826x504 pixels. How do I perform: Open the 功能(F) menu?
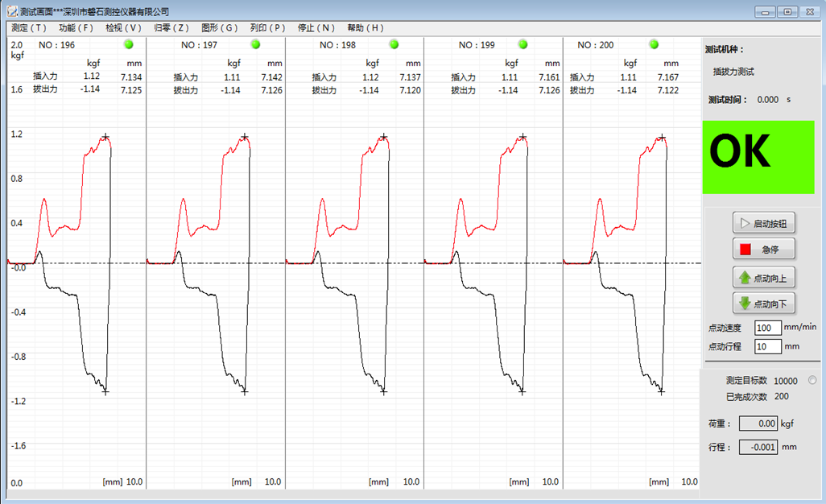tap(76, 27)
